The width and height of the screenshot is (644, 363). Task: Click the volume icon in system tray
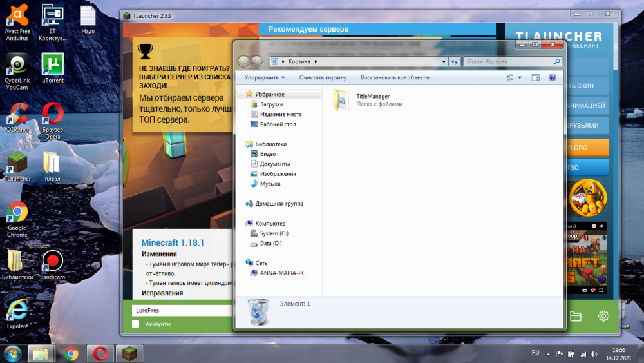point(594,353)
